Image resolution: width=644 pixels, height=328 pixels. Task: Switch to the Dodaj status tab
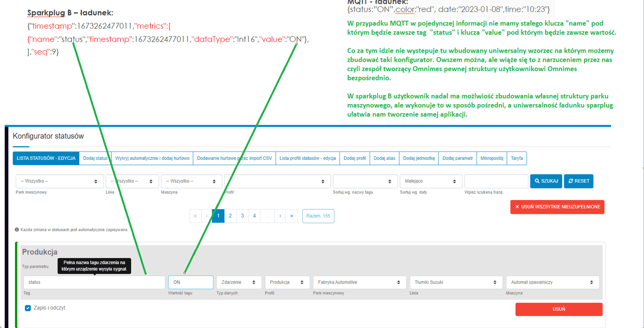click(95, 159)
